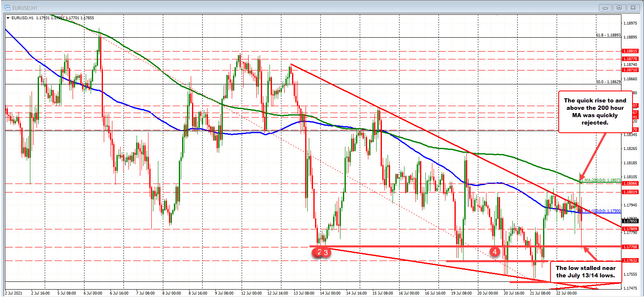Select the red 1.17708 price level tag
The image size is (644, 297).
pos(630,247)
